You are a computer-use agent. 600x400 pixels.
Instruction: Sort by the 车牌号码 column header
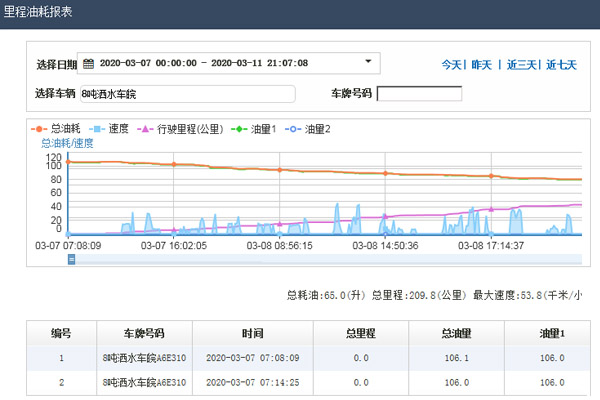tap(143, 333)
